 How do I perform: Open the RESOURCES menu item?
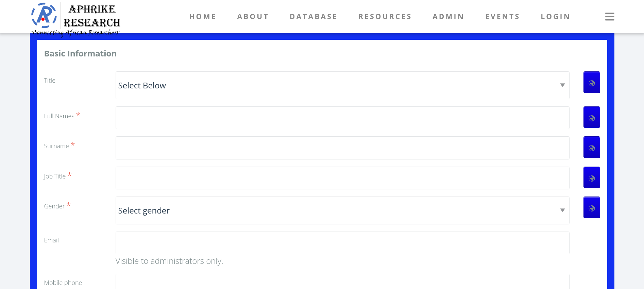[x=385, y=17]
